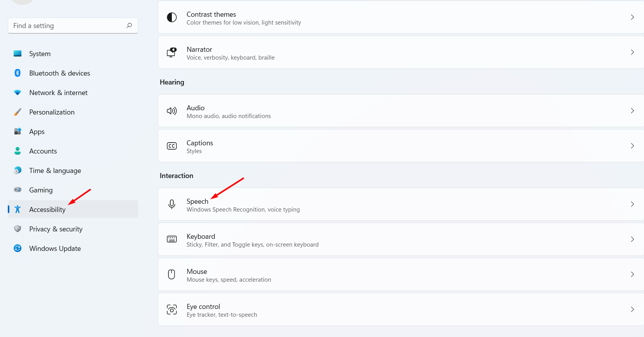The height and width of the screenshot is (337, 644).
Task: Expand the Audio settings chevron
Action: click(x=632, y=111)
